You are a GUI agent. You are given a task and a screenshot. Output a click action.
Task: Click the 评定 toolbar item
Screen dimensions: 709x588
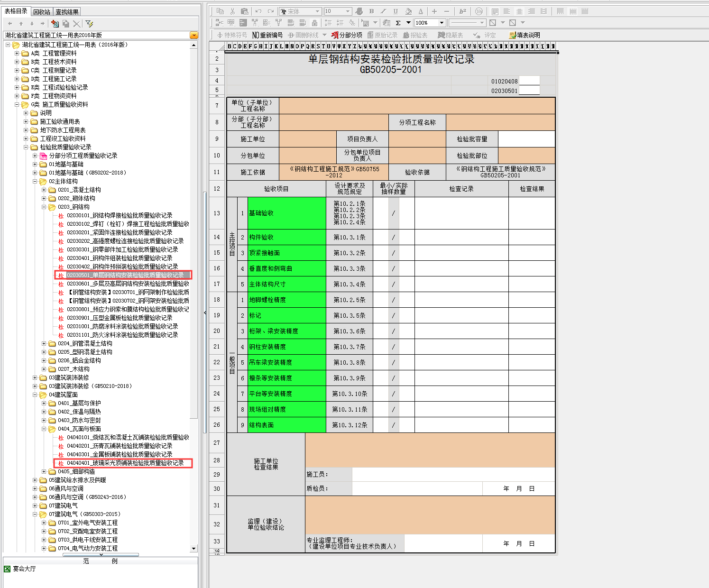(486, 35)
